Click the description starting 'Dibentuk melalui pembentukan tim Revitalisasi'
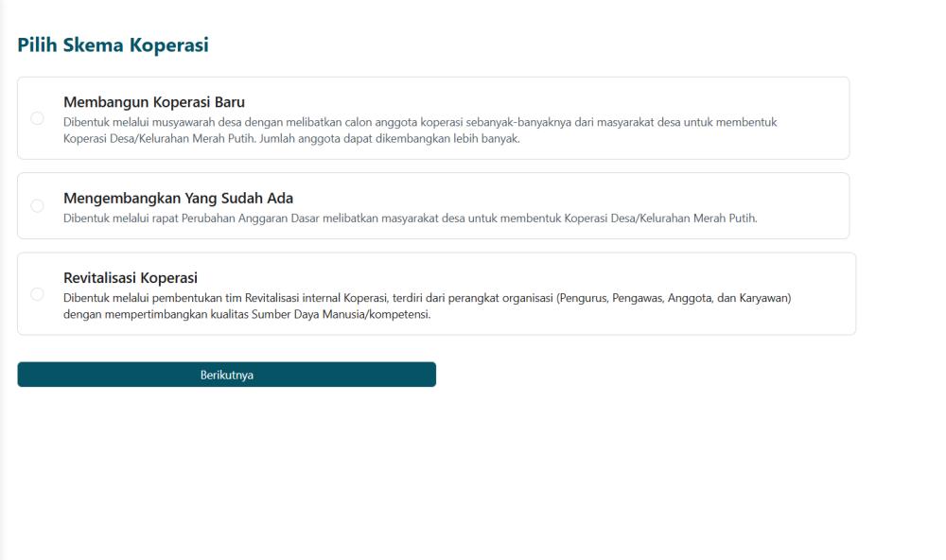Image resolution: width=946 pixels, height=560 pixels. (428, 306)
